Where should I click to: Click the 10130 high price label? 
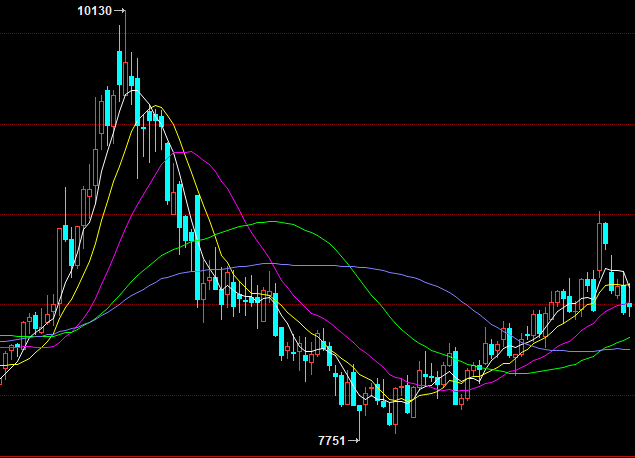[94, 11]
